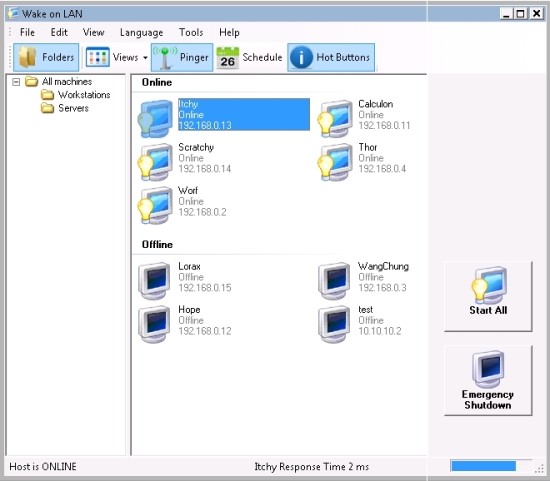Image resolution: width=550 pixels, height=481 pixels.
Task: Open the File menu
Action: [x=27, y=32]
